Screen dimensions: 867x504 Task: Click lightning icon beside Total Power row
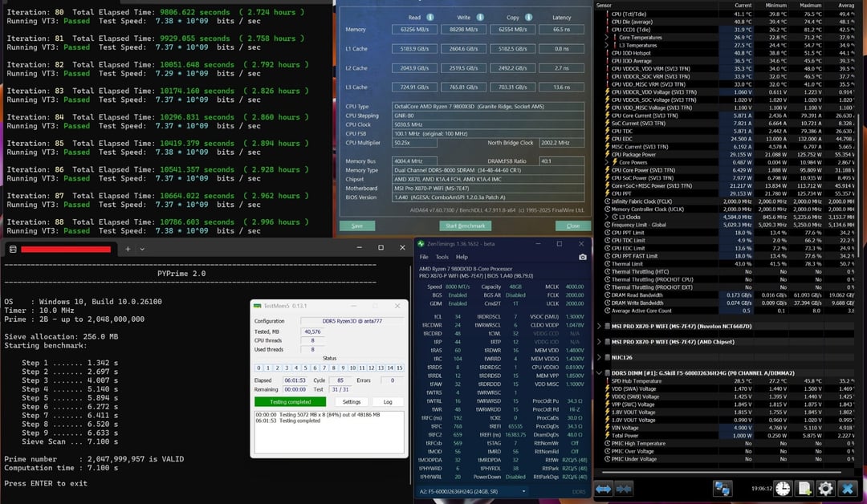click(x=607, y=436)
